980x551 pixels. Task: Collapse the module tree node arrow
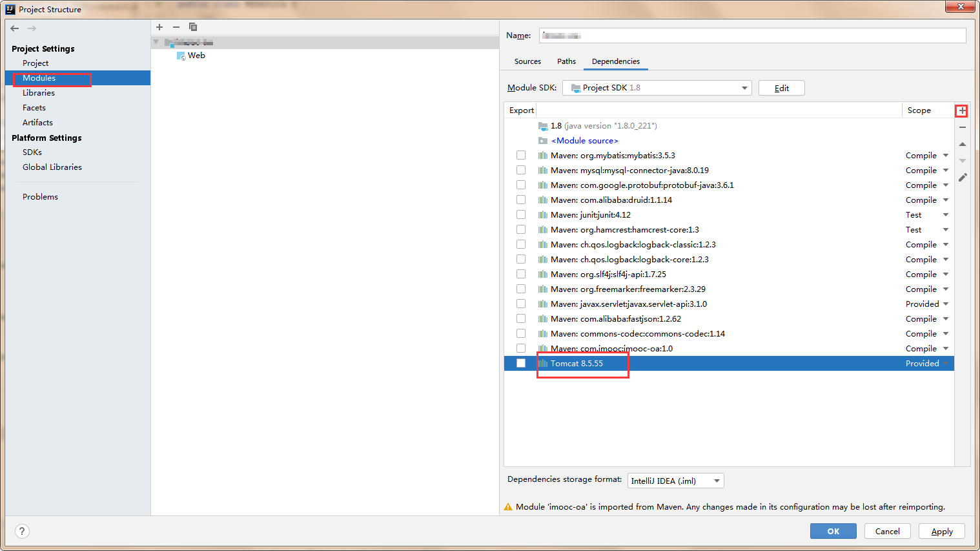(156, 42)
